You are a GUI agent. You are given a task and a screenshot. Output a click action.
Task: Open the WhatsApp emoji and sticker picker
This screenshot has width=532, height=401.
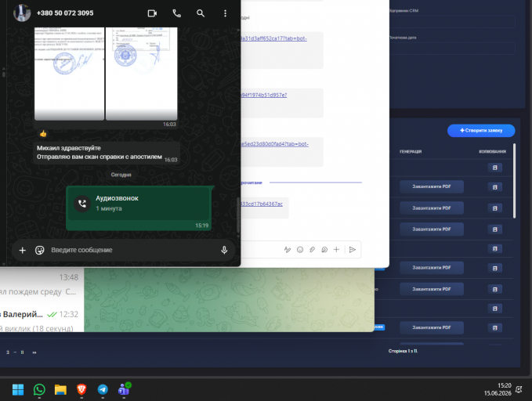click(40, 251)
